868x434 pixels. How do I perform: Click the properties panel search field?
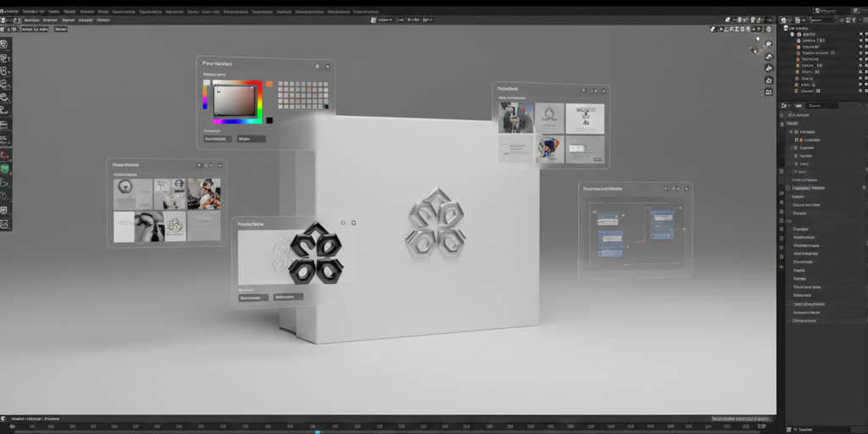click(x=822, y=106)
